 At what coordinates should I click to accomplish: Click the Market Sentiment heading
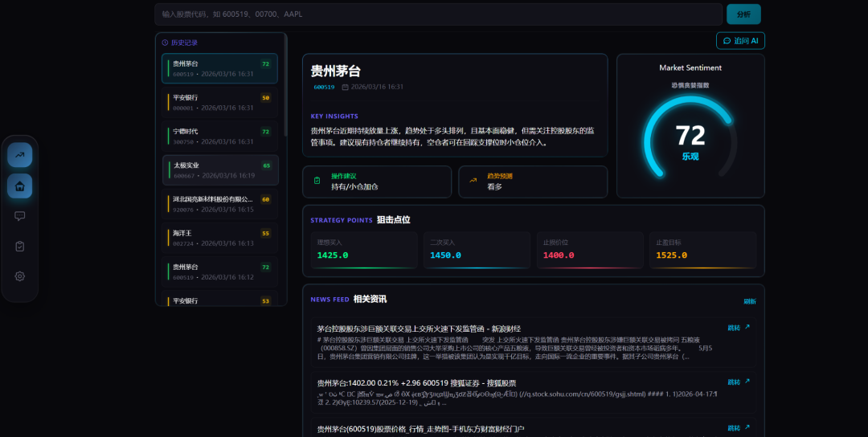[690, 67]
